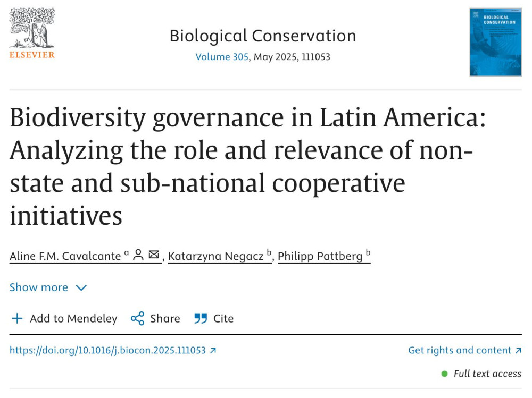Click the chevron beside Show more

click(x=81, y=287)
